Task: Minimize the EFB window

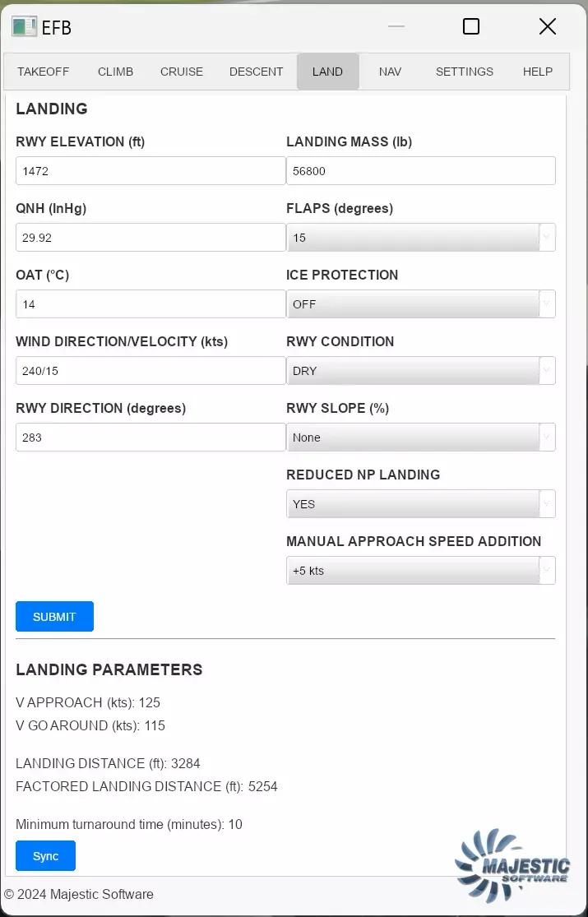Action: point(396,26)
